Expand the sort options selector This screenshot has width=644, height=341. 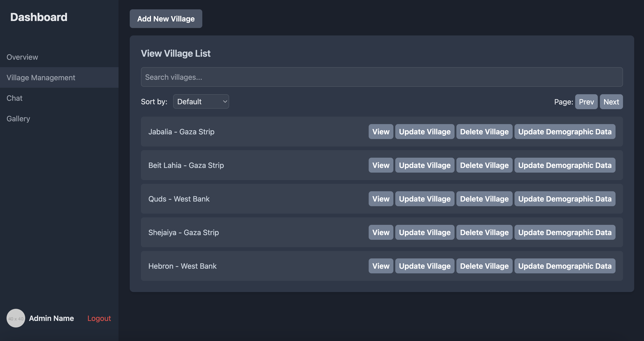[201, 101]
